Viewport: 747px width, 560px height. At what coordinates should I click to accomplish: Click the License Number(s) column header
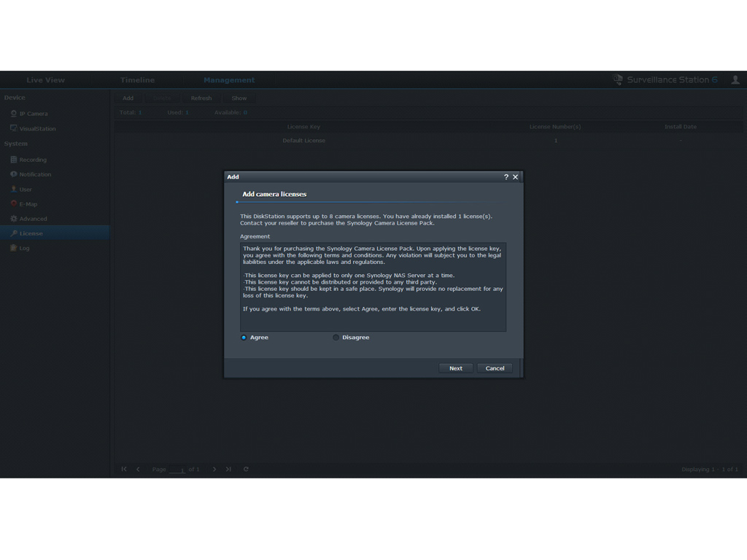[x=555, y=127]
